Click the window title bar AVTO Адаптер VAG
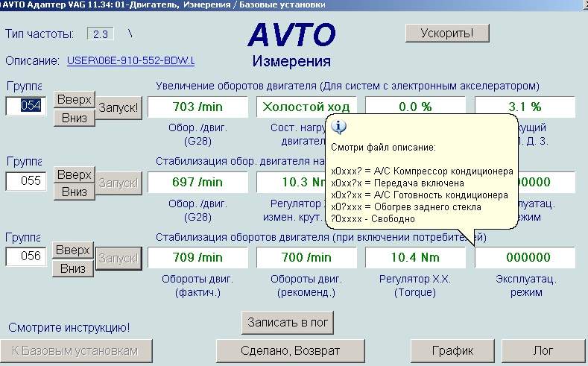The height and width of the screenshot is (366, 588). click(294, 5)
